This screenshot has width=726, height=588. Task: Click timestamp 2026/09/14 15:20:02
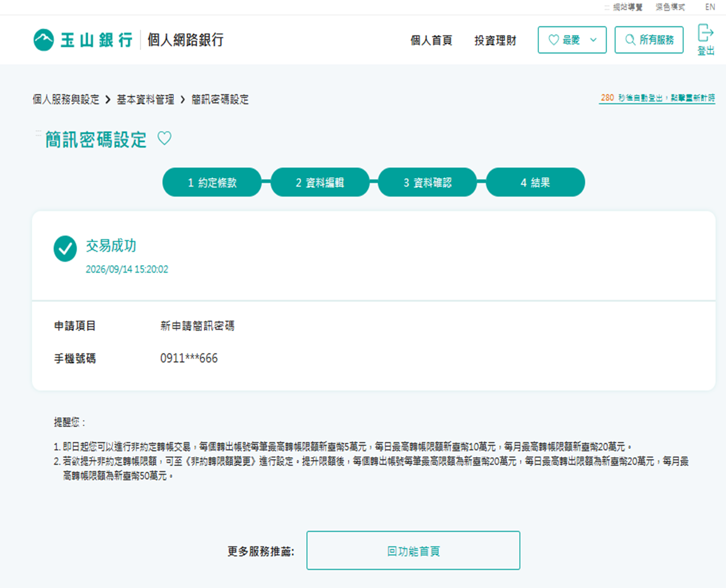tap(127, 269)
